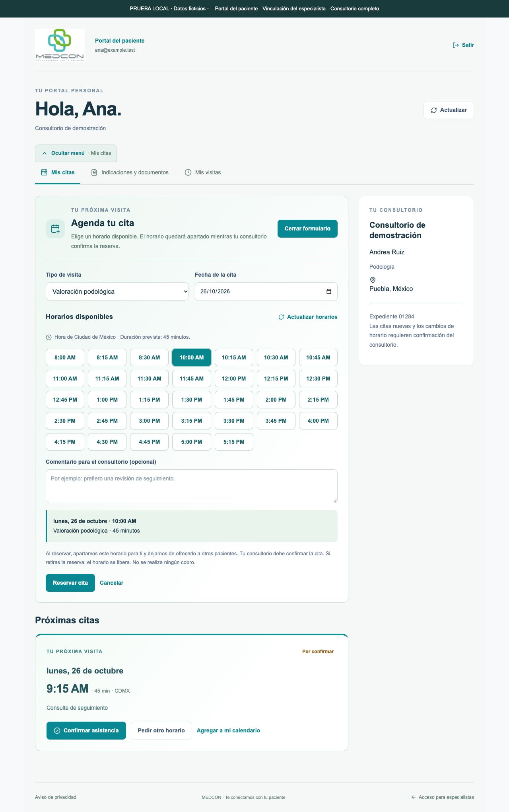Select the 8:00 AM time slot
Viewport: 509px width, 812px height.
(65, 357)
